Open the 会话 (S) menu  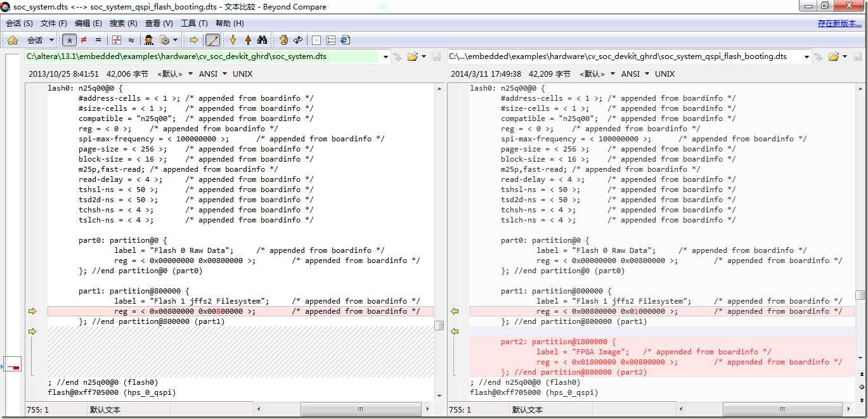click(x=19, y=23)
